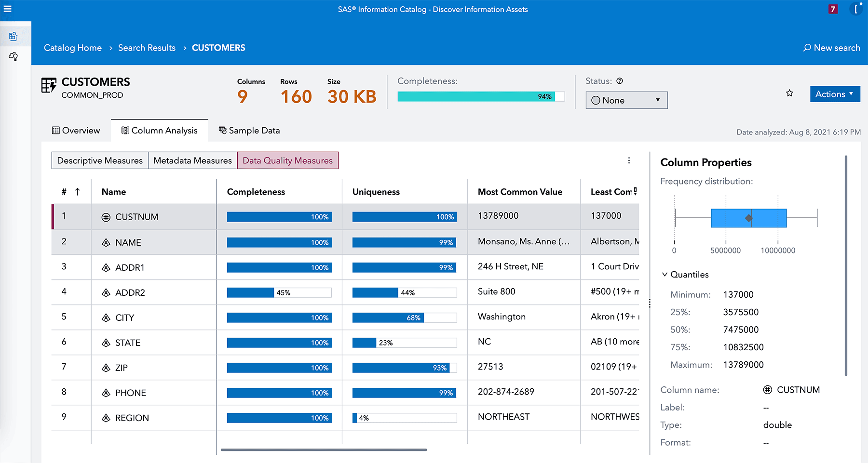Click the NAME character type icon
This screenshot has height=463, width=868.
pyautogui.click(x=106, y=243)
